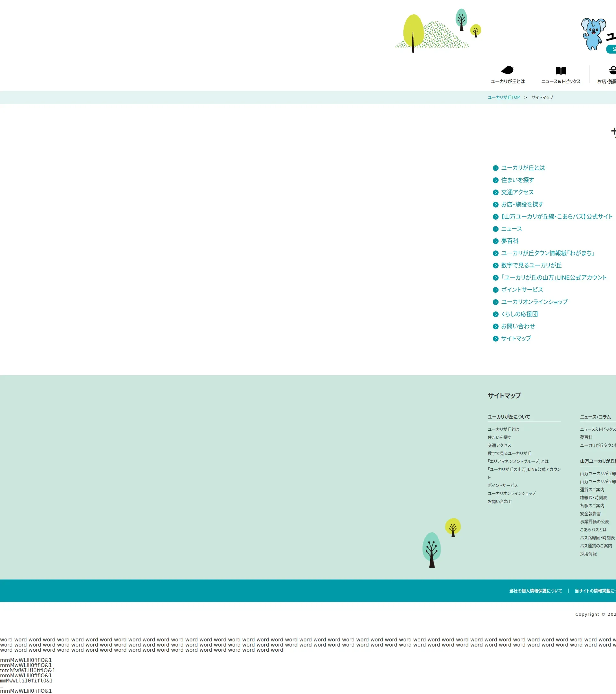The width and height of the screenshot is (616, 694).
Task: Click the arrow bullet beside 数字で見るユーカリが丘 in the main list
Action: pos(495,266)
